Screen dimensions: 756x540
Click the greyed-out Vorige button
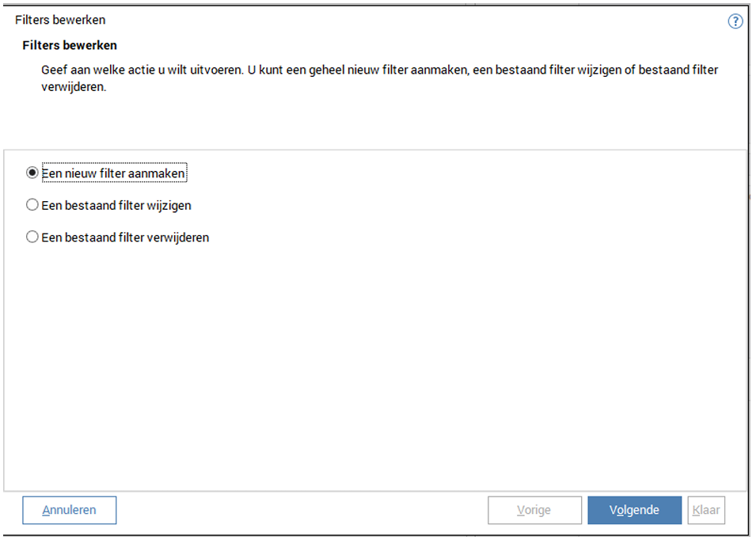coord(534,510)
